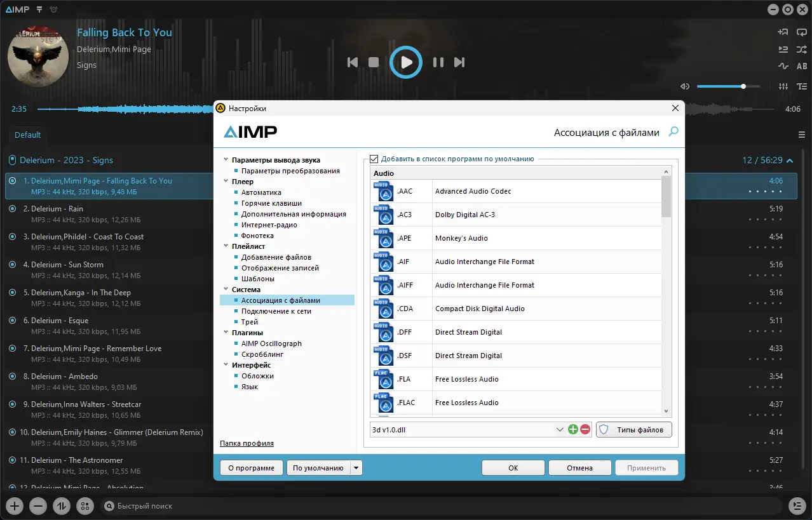Image resolution: width=812 pixels, height=520 pixels.
Task: Stop playback with the square Stop button
Action: 374,62
